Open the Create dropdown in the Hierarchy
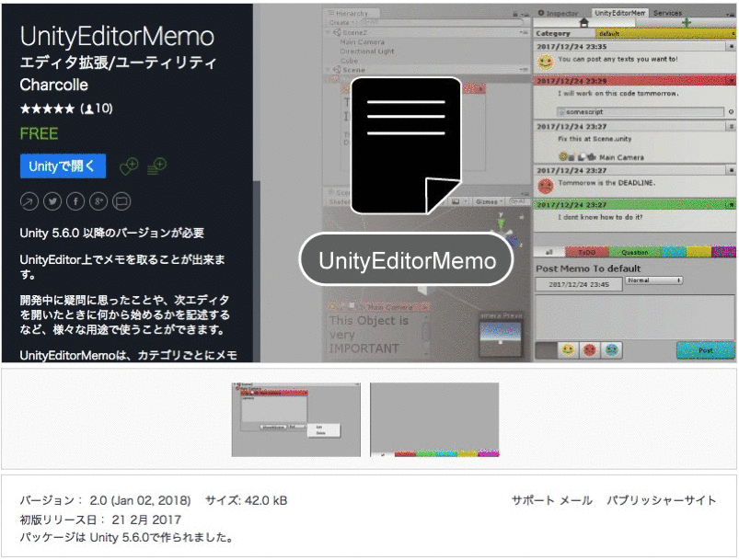Viewport: 739px width, 560px height. point(341,23)
